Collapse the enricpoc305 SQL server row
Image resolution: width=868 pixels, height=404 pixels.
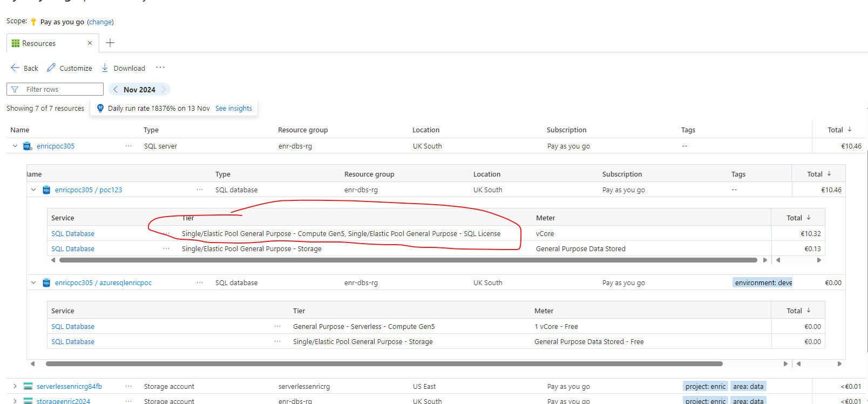point(15,146)
